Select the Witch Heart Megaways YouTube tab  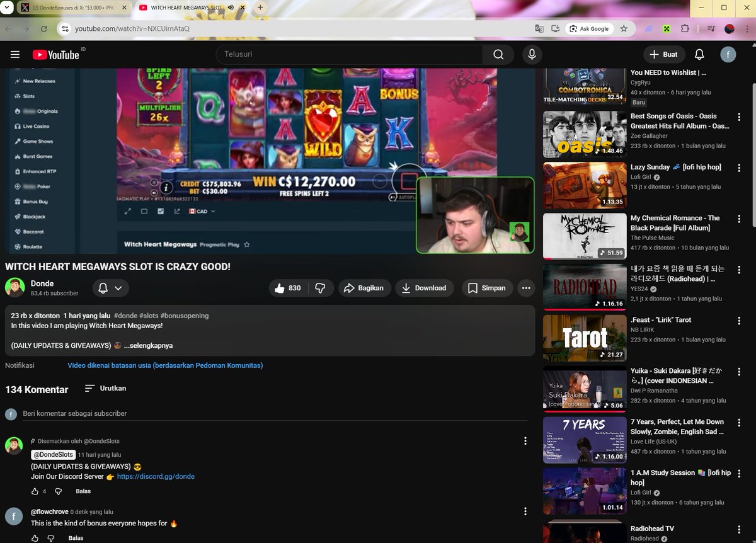186,8
